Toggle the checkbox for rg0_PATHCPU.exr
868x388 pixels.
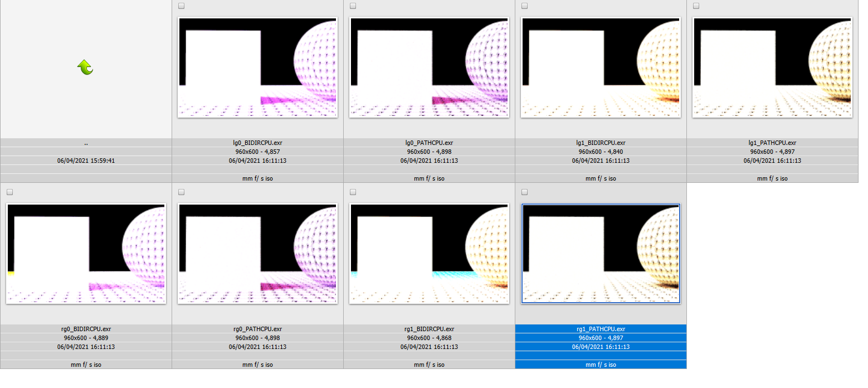tap(181, 192)
